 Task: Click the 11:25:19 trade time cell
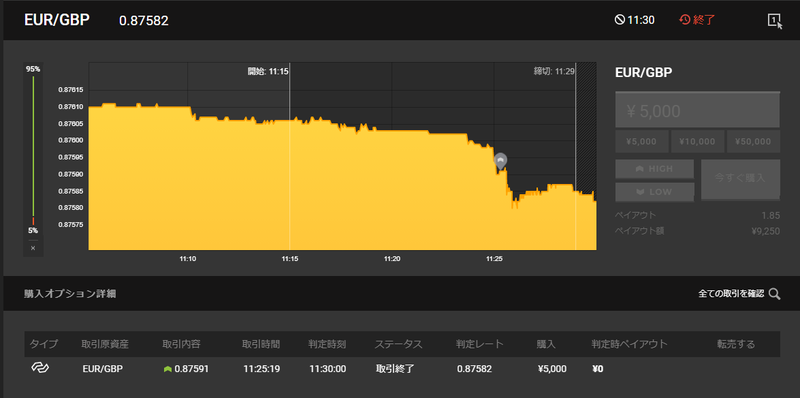(x=261, y=368)
